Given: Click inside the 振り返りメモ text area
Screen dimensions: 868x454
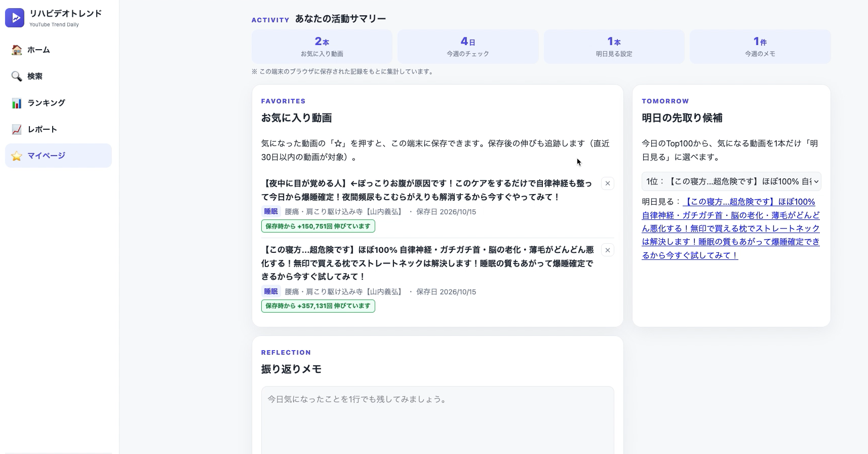Looking at the screenshot, I should [438, 420].
